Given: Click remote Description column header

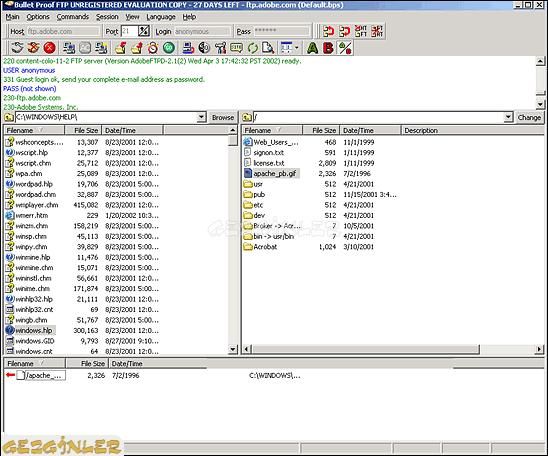Looking at the screenshot, I should click(472, 130).
